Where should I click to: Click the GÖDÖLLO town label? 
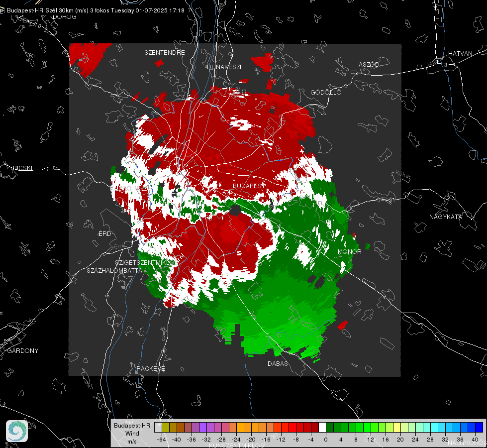pos(326,92)
